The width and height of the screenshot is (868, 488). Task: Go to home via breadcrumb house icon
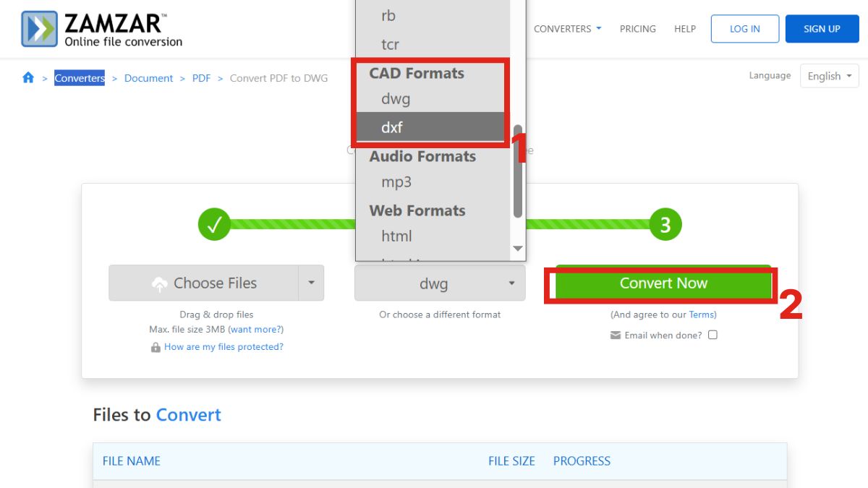tap(28, 78)
